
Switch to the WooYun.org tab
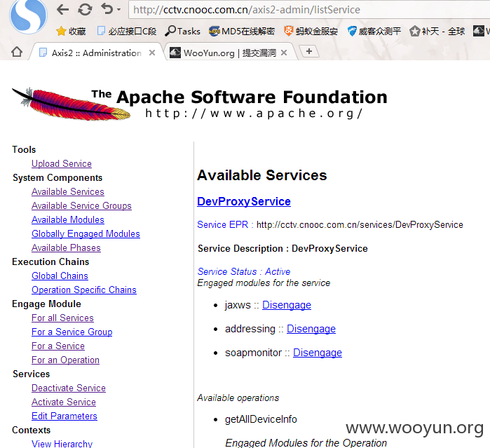point(229,53)
